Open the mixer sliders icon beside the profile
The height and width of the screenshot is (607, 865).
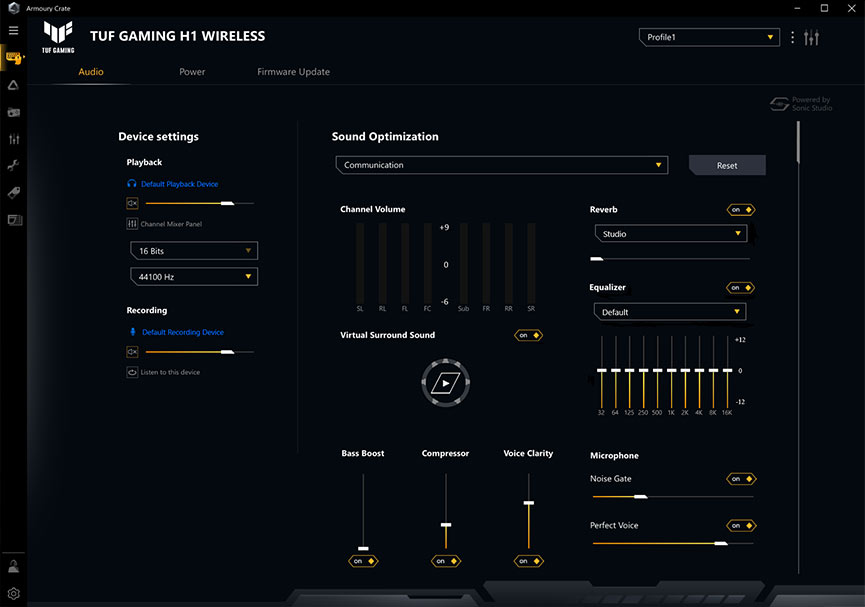pyautogui.click(x=811, y=38)
